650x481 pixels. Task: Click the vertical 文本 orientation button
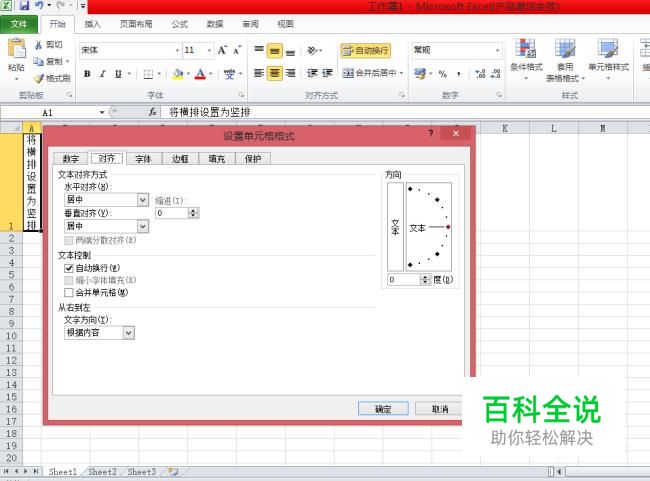(x=395, y=227)
